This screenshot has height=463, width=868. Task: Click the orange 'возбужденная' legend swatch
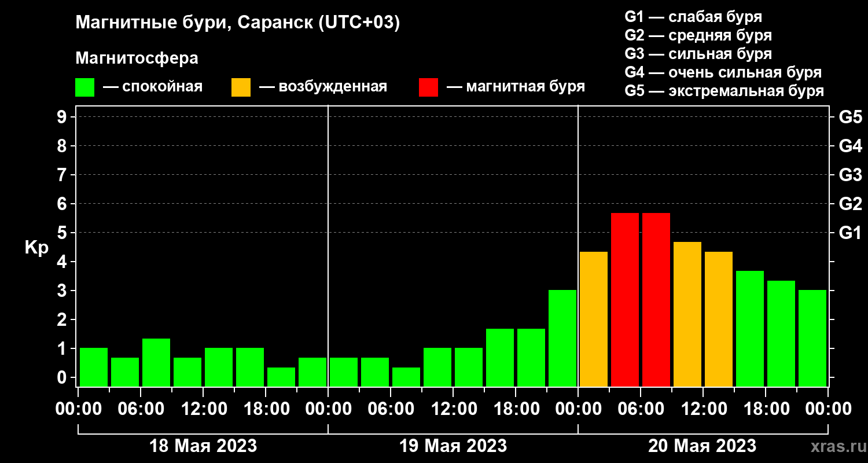tap(241, 87)
